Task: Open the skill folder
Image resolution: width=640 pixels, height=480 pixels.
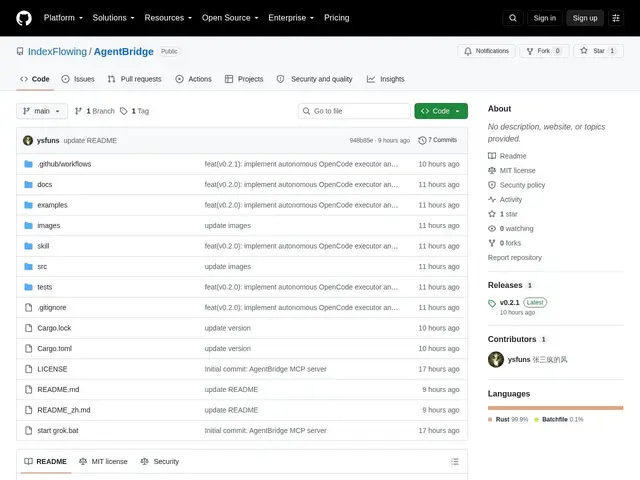Action: pyautogui.click(x=43, y=246)
